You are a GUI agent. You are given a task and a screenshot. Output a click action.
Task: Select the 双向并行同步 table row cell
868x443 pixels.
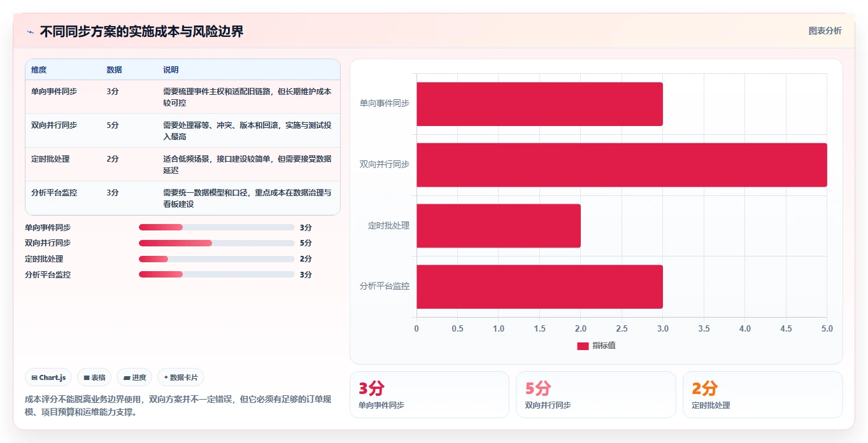click(54, 125)
